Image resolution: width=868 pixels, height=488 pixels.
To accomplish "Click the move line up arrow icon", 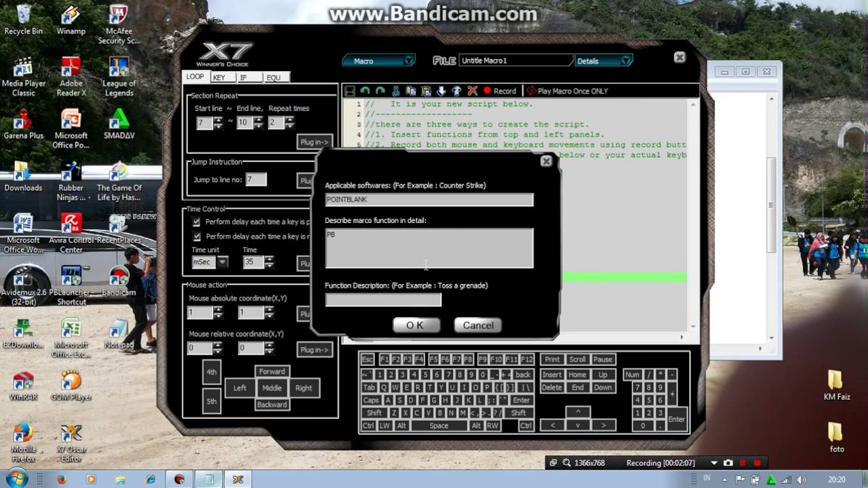I will point(456,91).
